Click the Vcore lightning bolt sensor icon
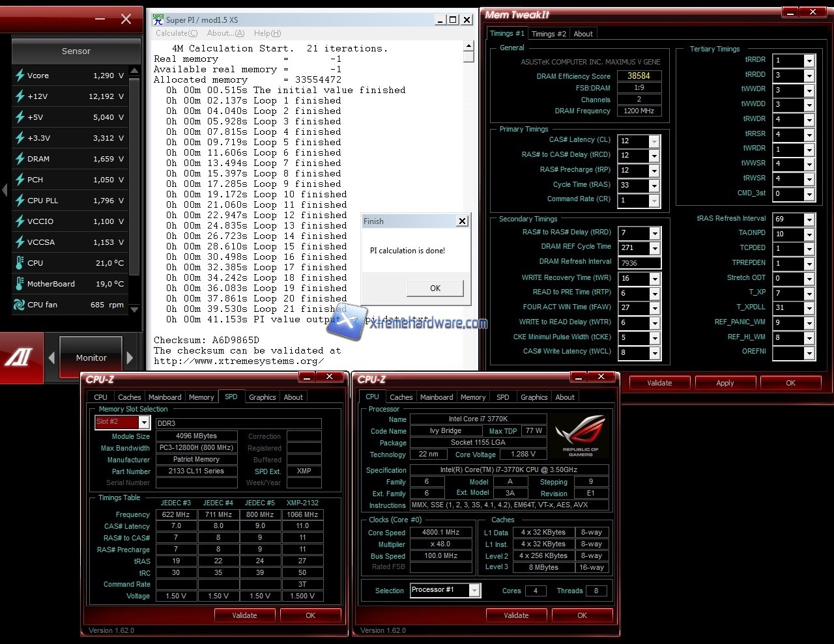 20,76
